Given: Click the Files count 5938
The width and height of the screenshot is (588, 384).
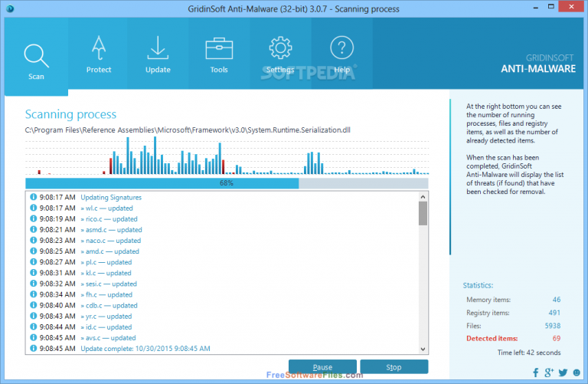Looking at the screenshot, I should pyautogui.click(x=553, y=326).
